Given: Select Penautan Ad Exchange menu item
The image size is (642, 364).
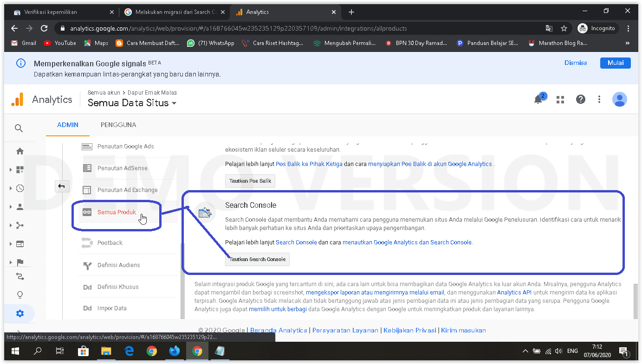Looking at the screenshot, I should click(128, 190).
